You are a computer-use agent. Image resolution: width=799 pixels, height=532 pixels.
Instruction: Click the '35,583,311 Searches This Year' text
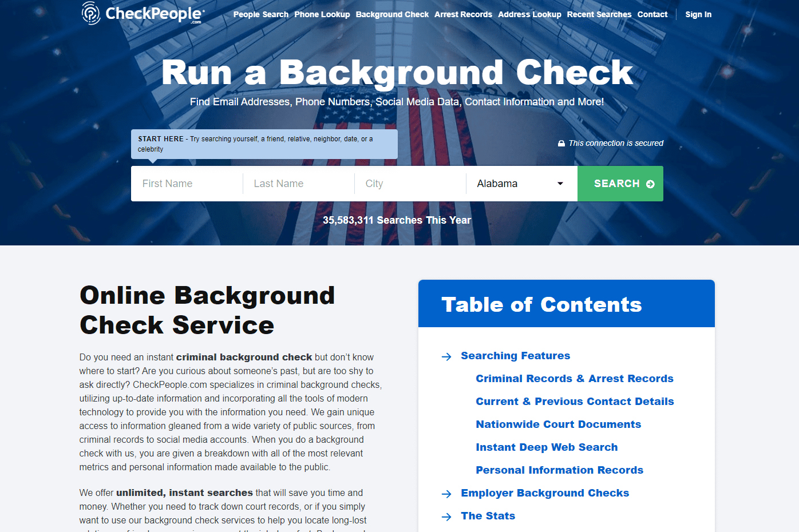tap(397, 220)
